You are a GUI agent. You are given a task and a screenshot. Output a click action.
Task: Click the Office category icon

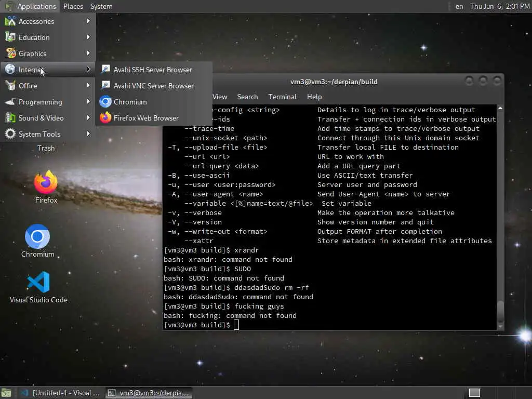pyautogui.click(x=10, y=86)
